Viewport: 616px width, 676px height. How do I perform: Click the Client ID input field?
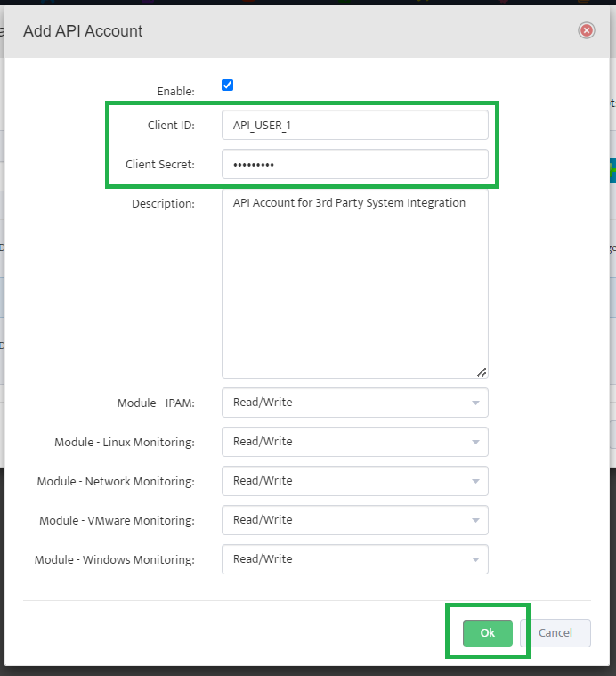[355, 125]
